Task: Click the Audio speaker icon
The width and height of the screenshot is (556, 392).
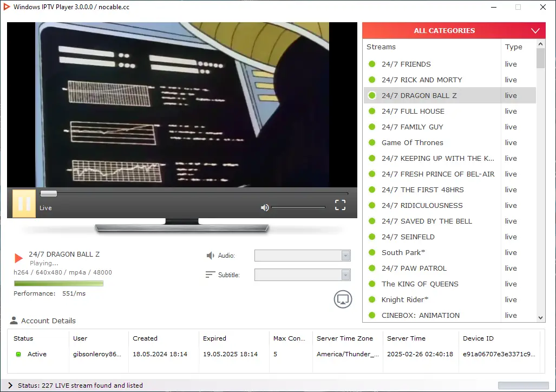Action: pyautogui.click(x=210, y=256)
